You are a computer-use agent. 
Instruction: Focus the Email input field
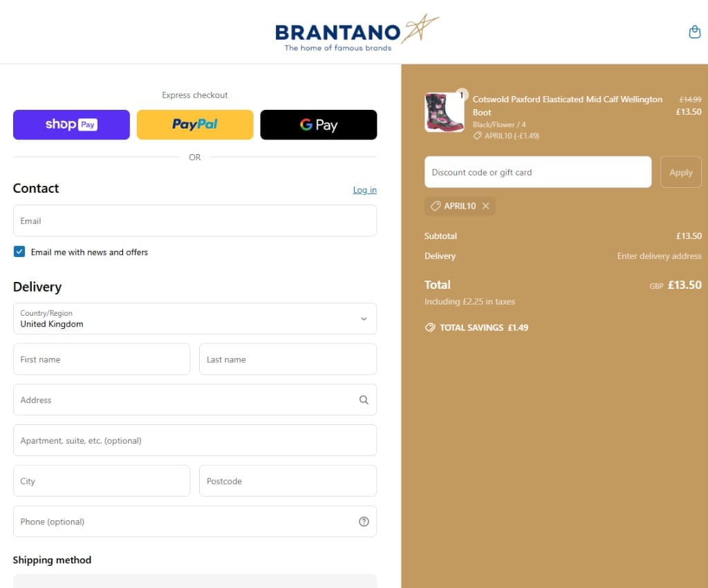pyautogui.click(x=195, y=220)
